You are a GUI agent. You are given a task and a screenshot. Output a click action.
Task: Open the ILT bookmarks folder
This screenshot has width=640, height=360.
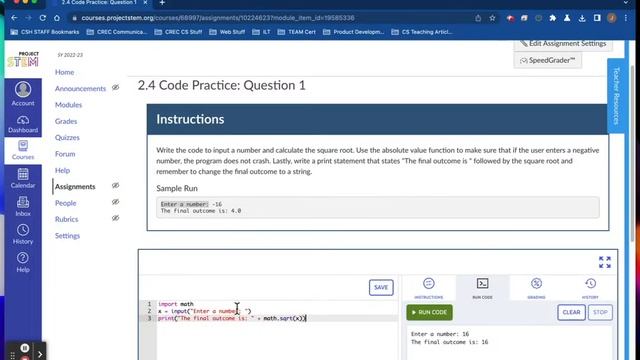[262, 32]
